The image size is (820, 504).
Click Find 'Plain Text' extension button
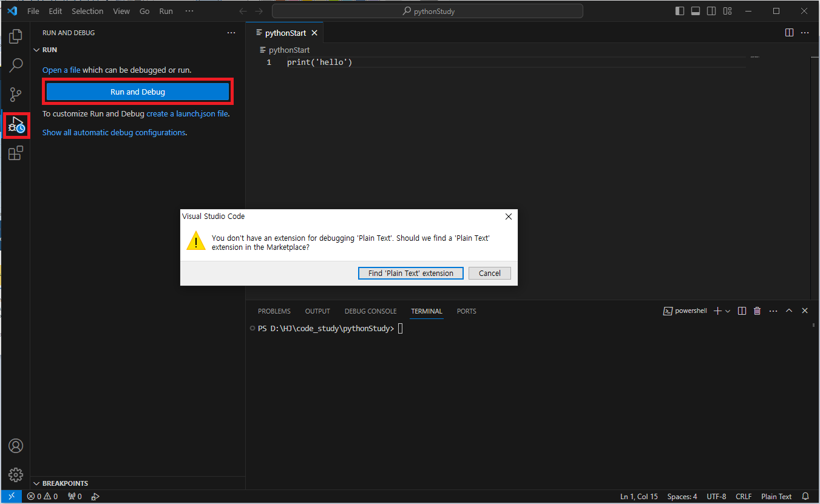point(411,274)
